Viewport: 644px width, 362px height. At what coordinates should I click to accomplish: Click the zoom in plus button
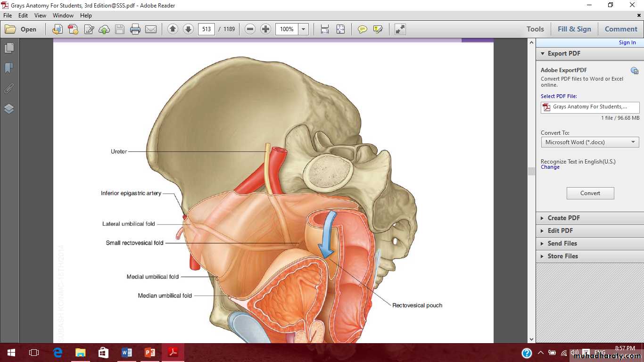[x=265, y=29]
